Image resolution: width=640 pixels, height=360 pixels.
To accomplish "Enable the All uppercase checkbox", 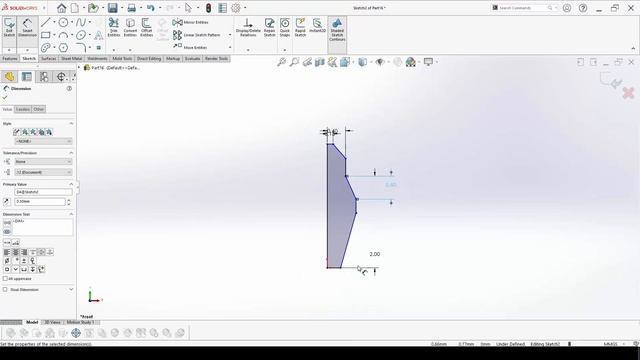I will (5, 279).
